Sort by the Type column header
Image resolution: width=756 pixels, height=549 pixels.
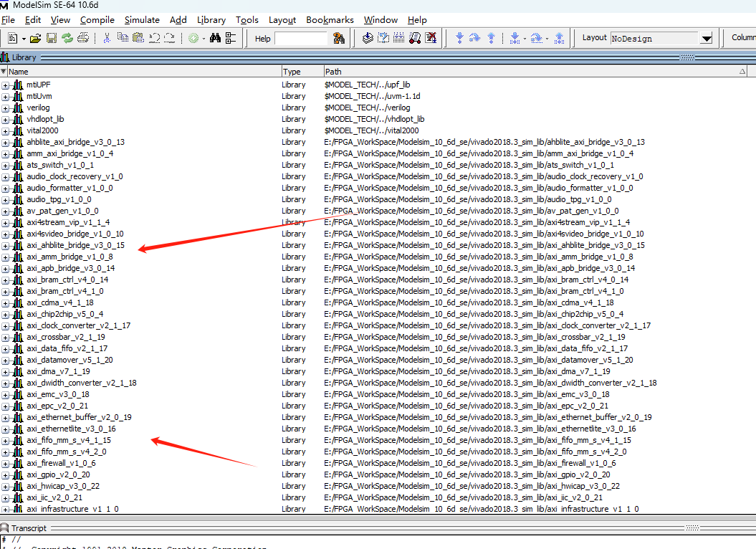[303, 72]
